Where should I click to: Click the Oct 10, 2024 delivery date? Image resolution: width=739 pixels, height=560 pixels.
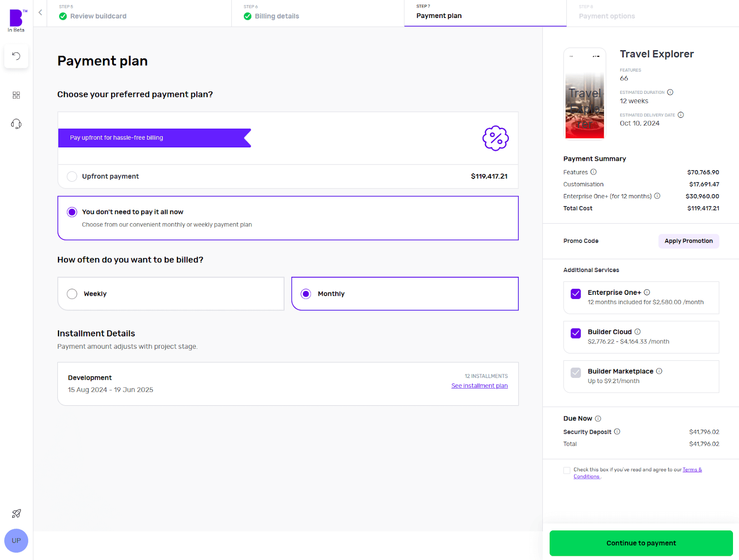pos(640,123)
